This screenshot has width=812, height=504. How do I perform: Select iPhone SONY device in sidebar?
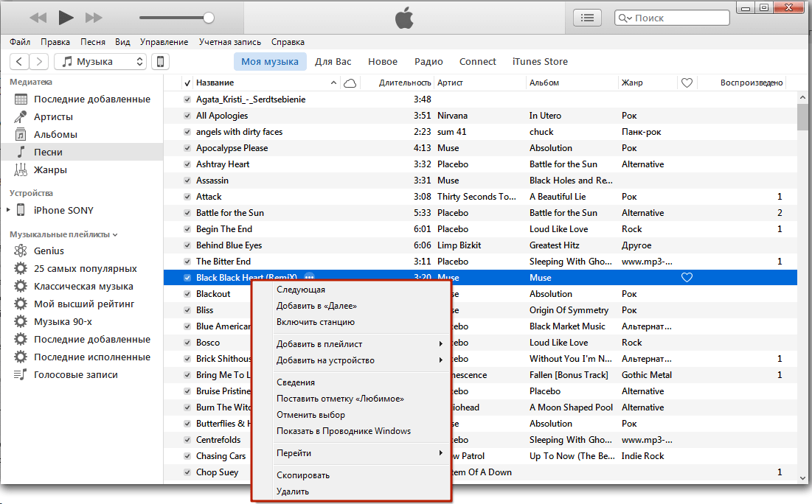63,210
